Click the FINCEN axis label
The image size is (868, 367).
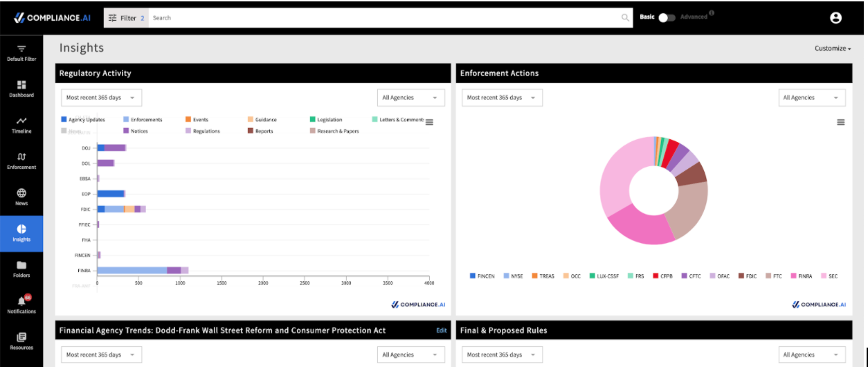coord(83,255)
